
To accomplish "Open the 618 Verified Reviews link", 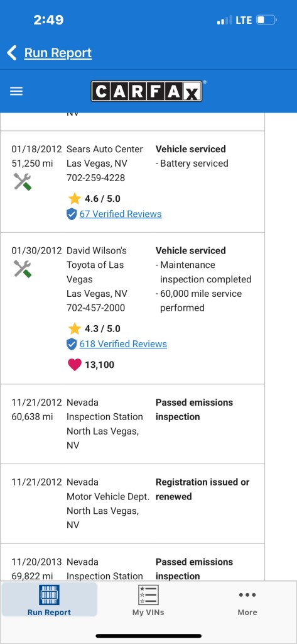I will [123, 344].
